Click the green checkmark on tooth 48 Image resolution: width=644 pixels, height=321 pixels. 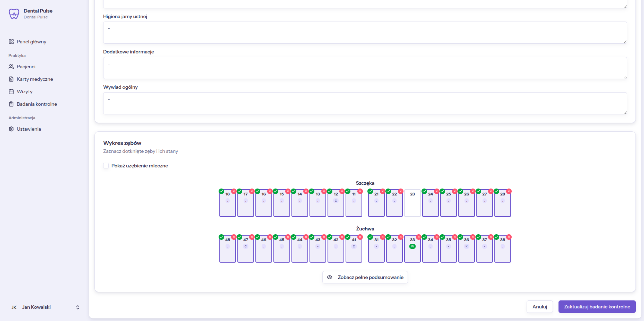click(x=221, y=237)
